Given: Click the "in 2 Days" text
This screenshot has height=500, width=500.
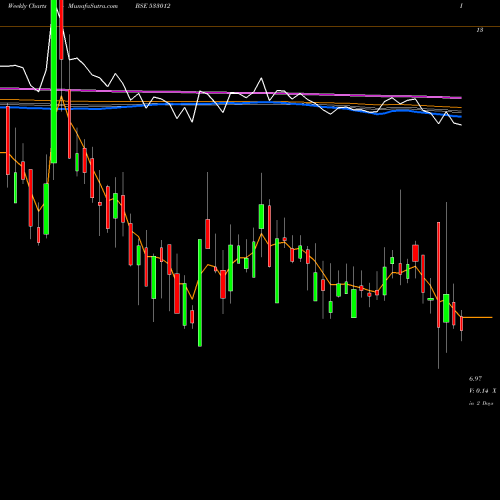Looking at the screenshot, I should pos(481,403).
